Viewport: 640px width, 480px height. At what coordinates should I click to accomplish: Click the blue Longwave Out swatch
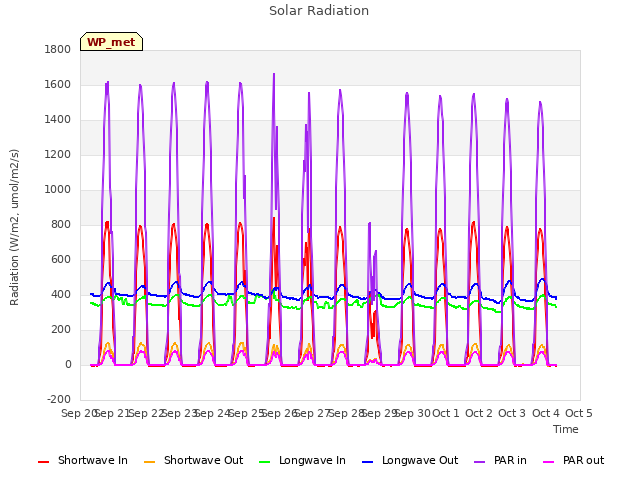point(367,462)
